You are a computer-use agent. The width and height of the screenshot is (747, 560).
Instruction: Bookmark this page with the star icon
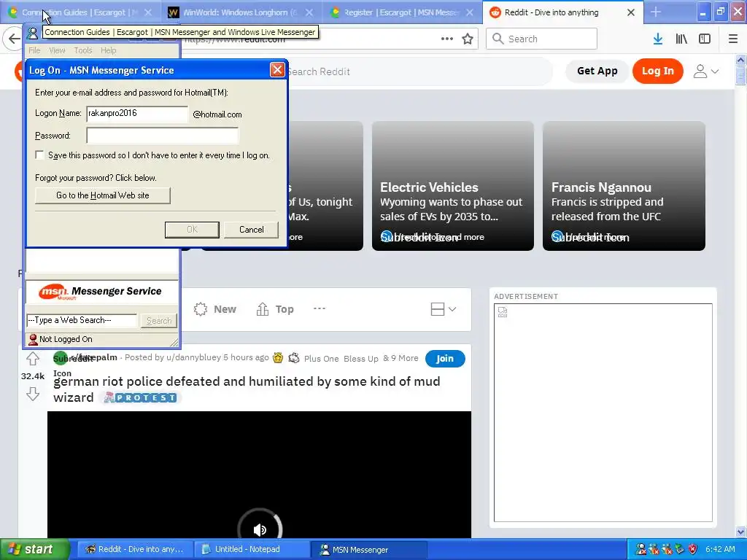(468, 39)
